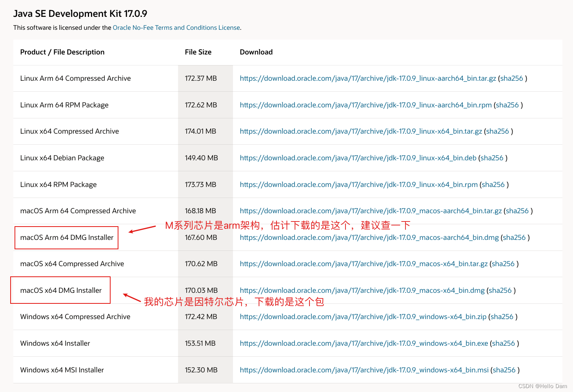Select 'Linux x64 Debian Package' text
The width and height of the screenshot is (573, 392).
[x=62, y=158]
